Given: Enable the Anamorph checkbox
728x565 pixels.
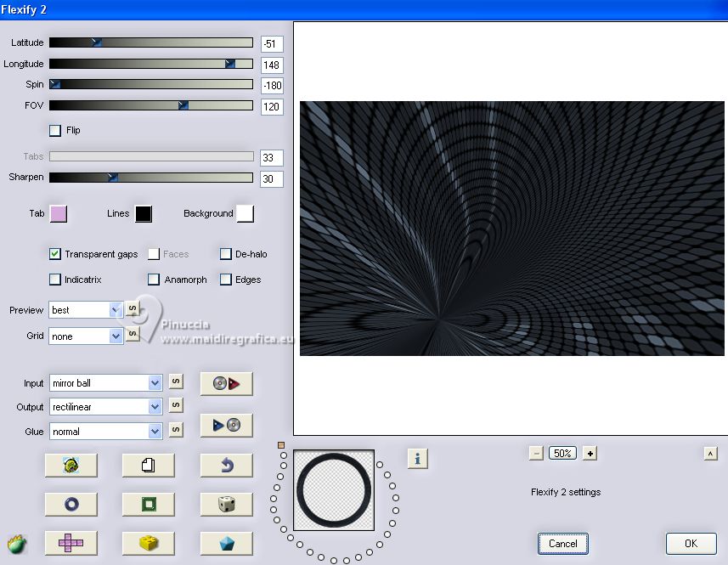Looking at the screenshot, I should (154, 280).
